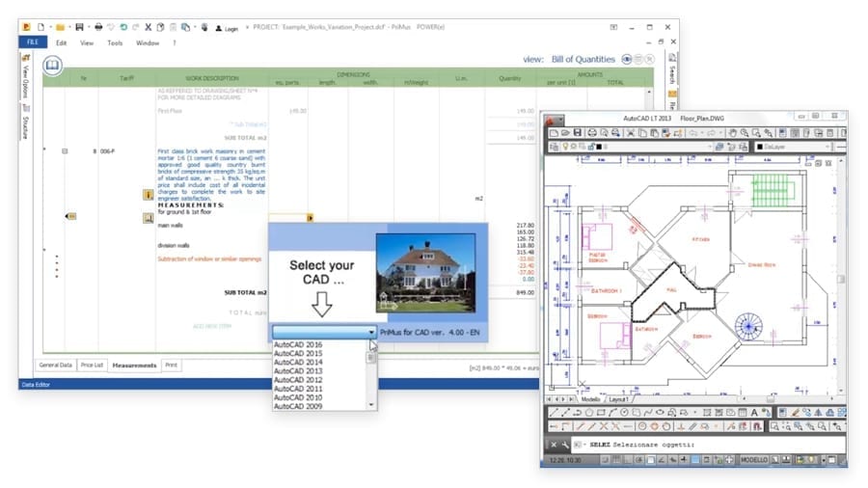The height and width of the screenshot is (488, 868).
Task: Click the wrench icon by command line
Action: point(564,445)
